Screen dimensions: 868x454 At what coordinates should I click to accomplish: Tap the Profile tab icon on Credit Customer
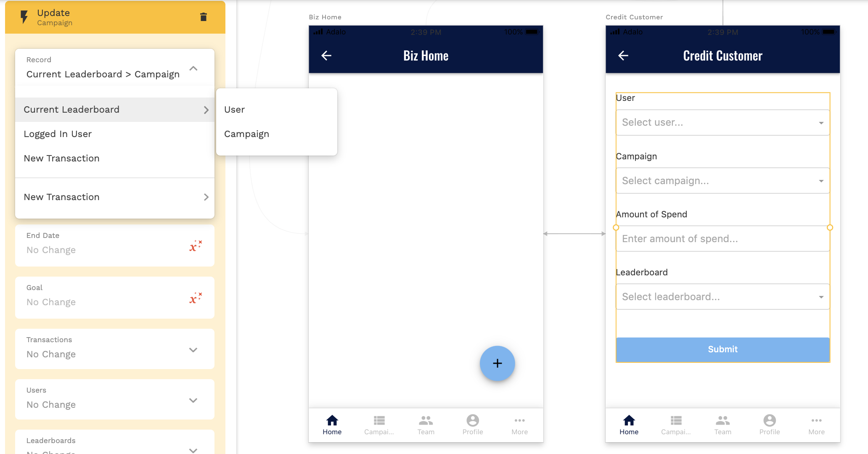tap(769, 421)
